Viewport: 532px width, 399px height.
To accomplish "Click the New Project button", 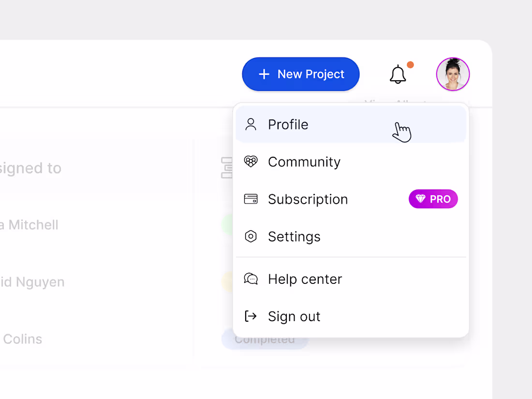I will [300, 74].
